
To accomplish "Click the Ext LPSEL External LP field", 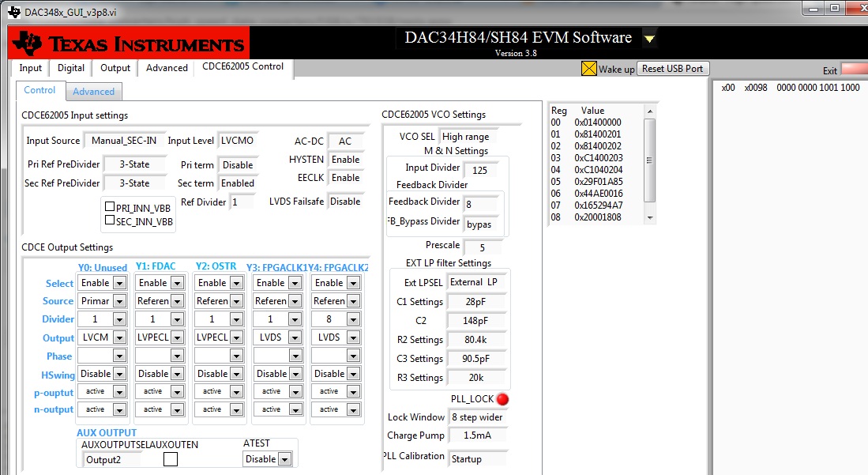I will click(x=476, y=283).
